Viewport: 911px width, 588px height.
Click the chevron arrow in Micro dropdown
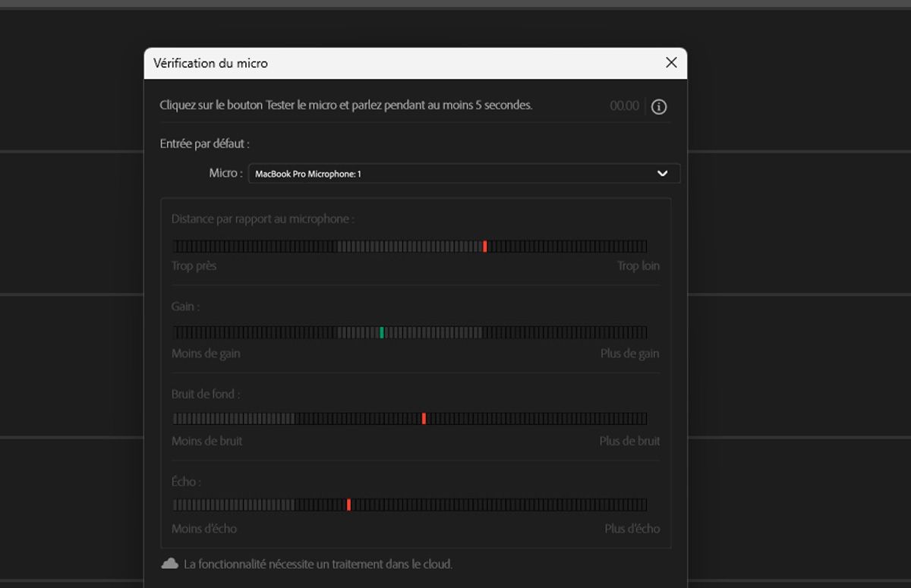663,174
